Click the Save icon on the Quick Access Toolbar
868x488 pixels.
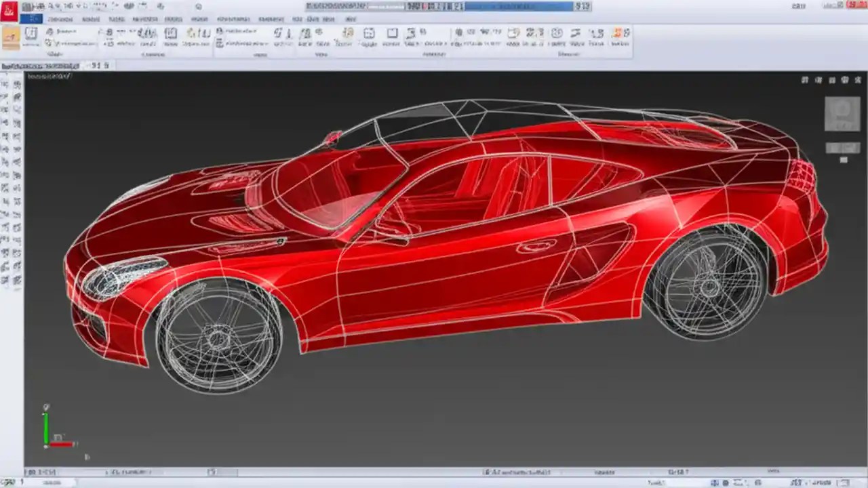[x=44, y=5]
